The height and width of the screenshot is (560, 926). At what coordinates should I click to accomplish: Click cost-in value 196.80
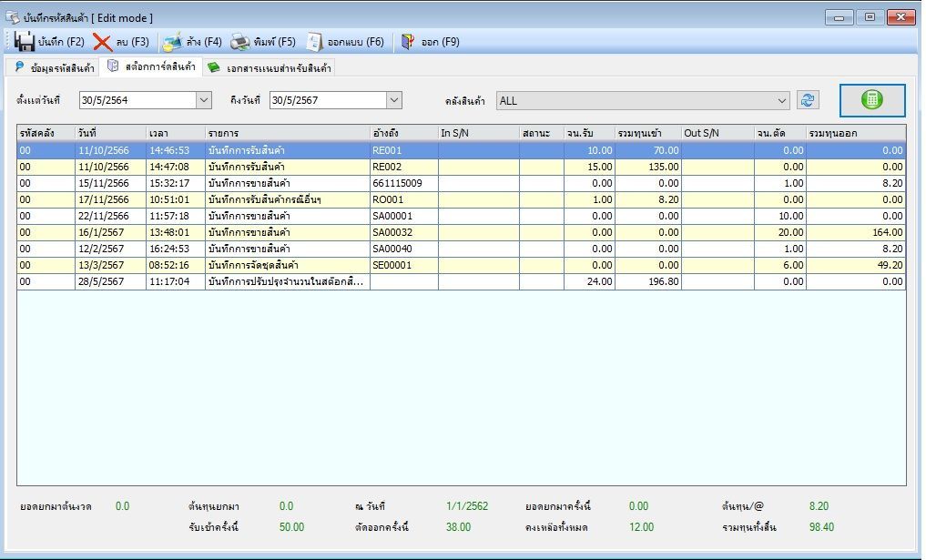pos(648,281)
